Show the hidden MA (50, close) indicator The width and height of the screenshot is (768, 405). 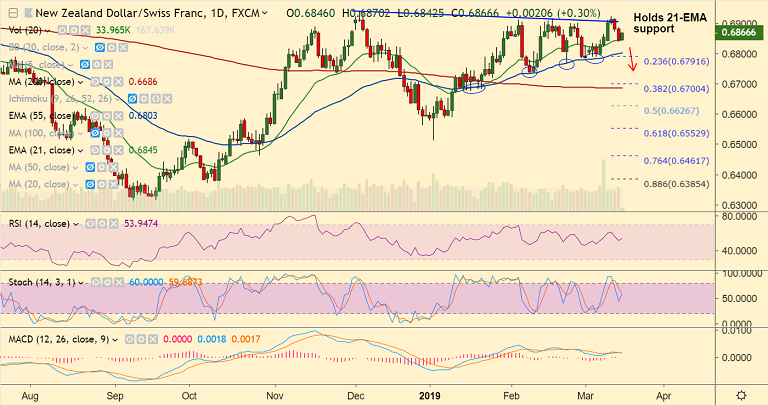pyautogui.click(x=90, y=167)
